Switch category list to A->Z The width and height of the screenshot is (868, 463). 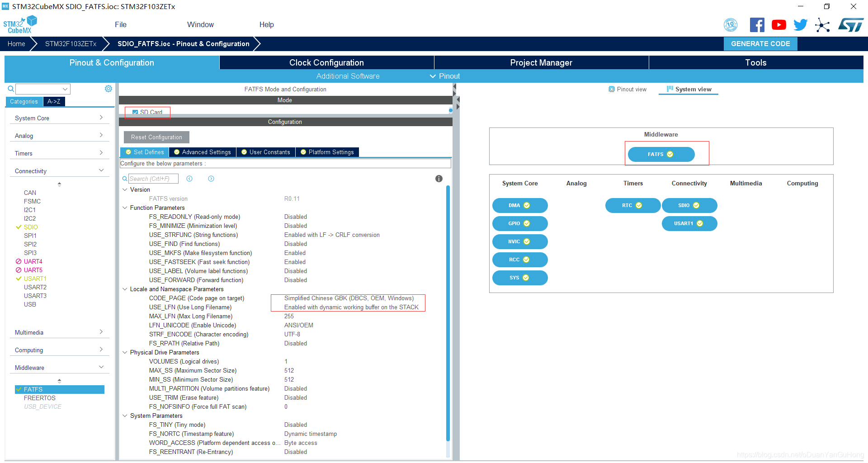pyautogui.click(x=54, y=101)
